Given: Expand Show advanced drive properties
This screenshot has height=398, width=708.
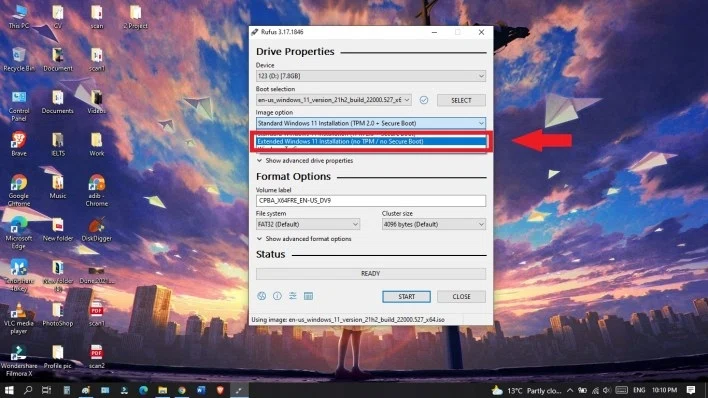Looking at the screenshot, I should click(x=305, y=160).
